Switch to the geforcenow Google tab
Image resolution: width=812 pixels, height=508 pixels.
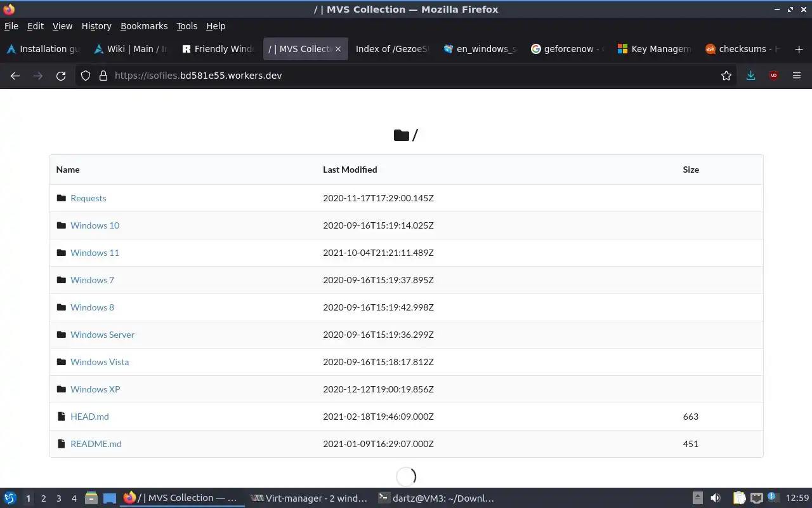[568, 49]
